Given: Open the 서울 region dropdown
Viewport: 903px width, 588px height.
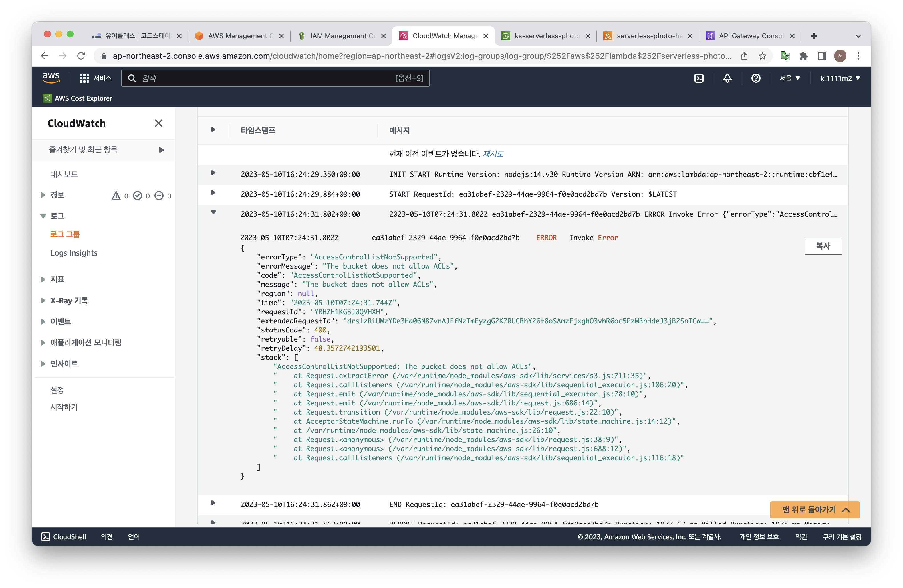Looking at the screenshot, I should click(x=790, y=78).
